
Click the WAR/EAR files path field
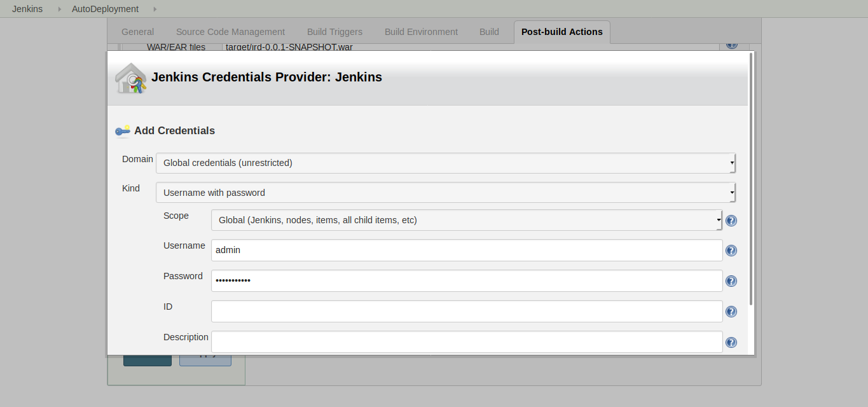[x=471, y=47]
